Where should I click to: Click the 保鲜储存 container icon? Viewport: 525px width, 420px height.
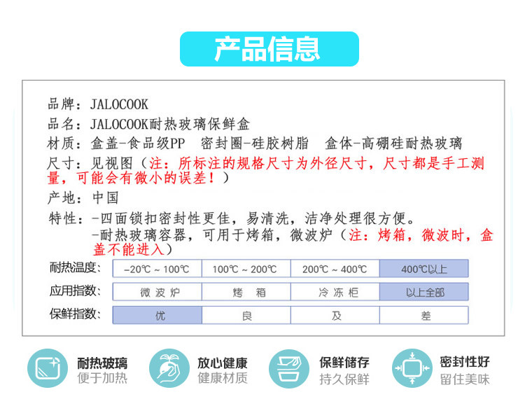289,369
